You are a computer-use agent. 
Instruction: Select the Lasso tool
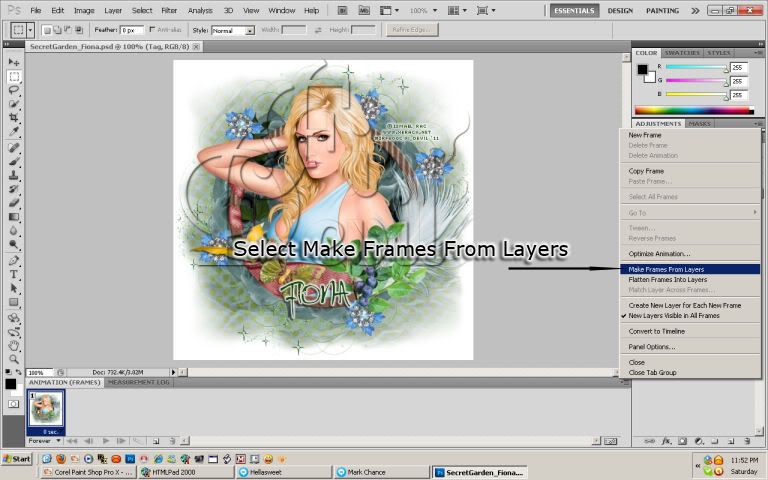[14, 90]
